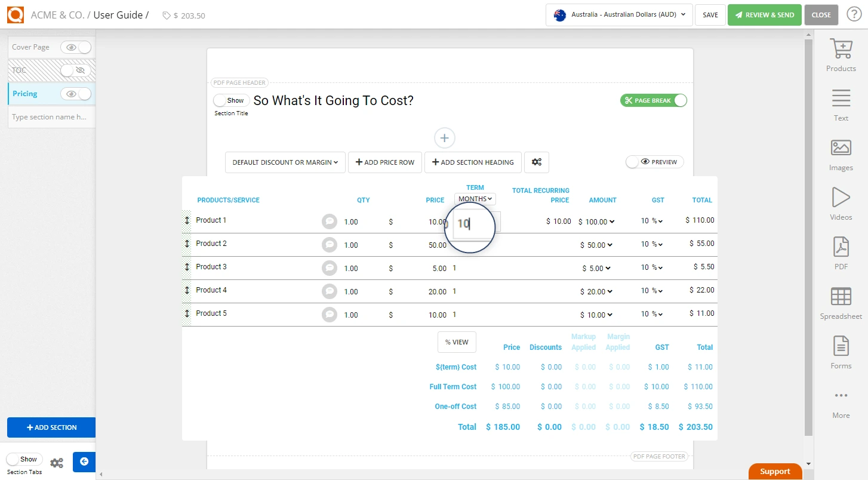Screen dimensions: 868x480
Task: Add a comment to Product 1
Action: click(330, 220)
